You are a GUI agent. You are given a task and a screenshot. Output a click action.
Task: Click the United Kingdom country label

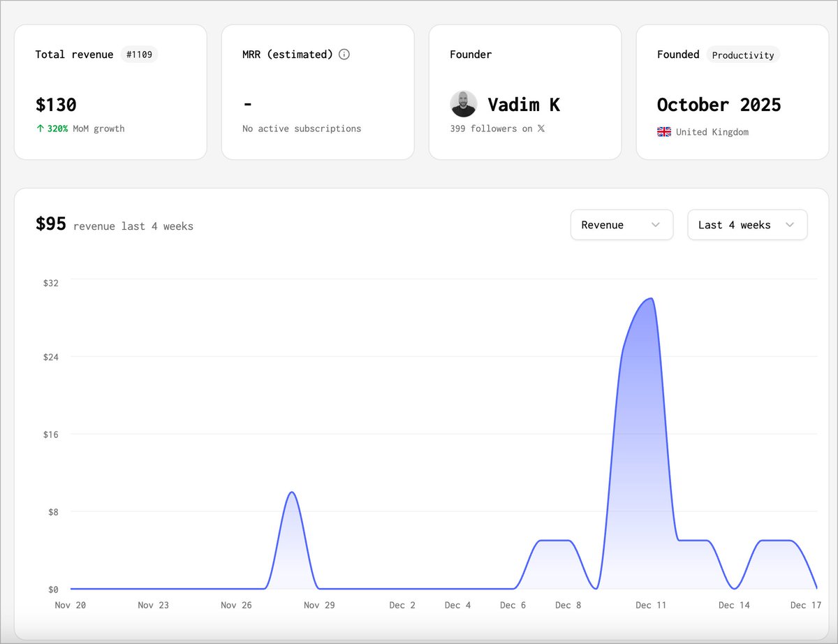(x=712, y=132)
